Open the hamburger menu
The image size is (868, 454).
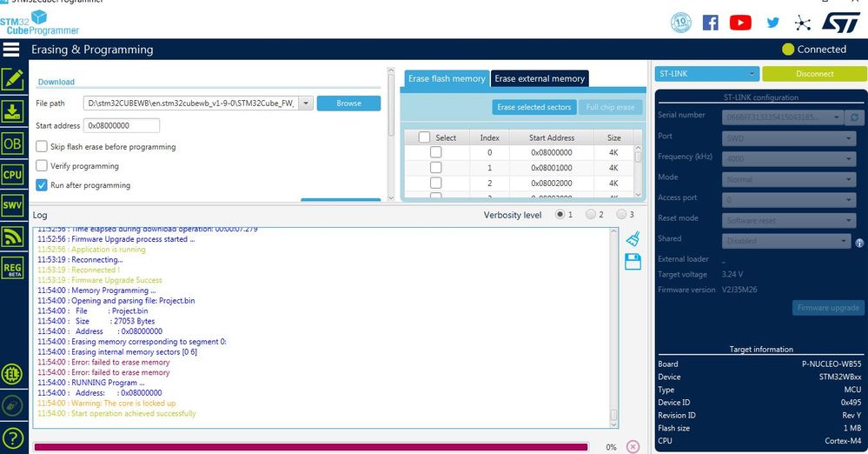pos(11,50)
